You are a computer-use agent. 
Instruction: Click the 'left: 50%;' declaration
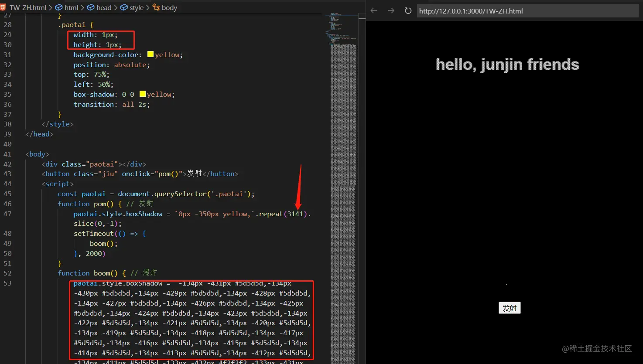click(93, 85)
